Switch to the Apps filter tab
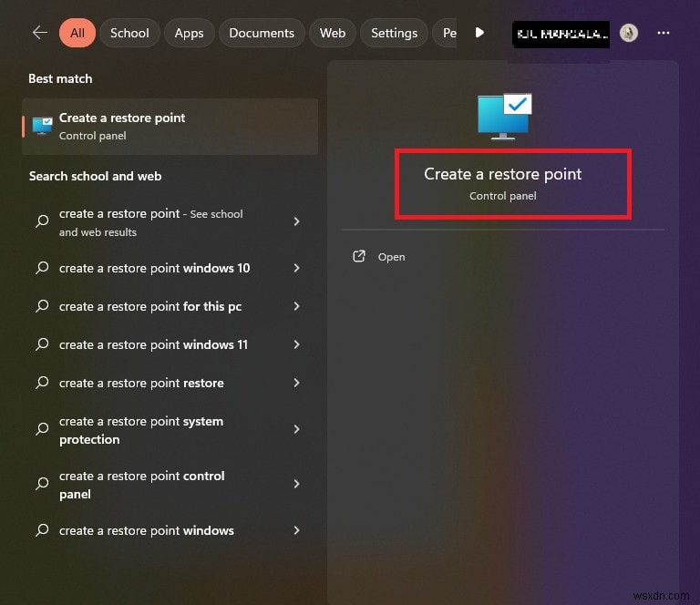 pyautogui.click(x=189, y=33)
